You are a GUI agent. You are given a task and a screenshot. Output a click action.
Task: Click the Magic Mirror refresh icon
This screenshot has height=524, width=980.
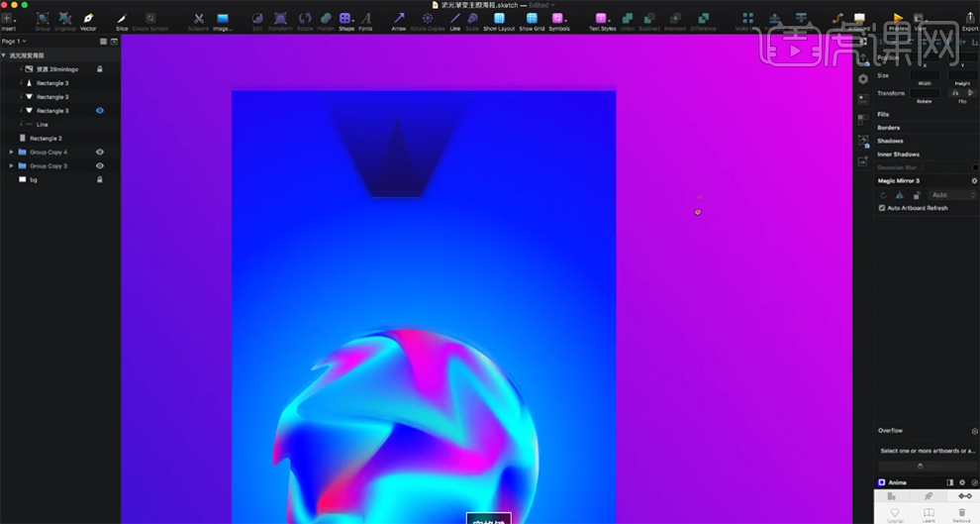click(883, 195)
